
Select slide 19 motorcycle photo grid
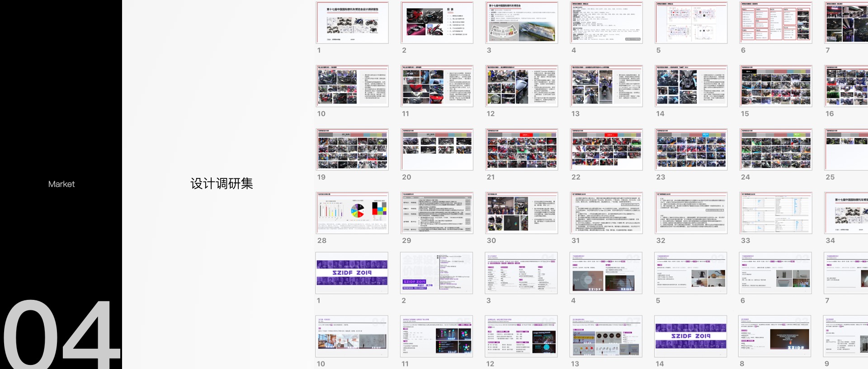[352, 149]
